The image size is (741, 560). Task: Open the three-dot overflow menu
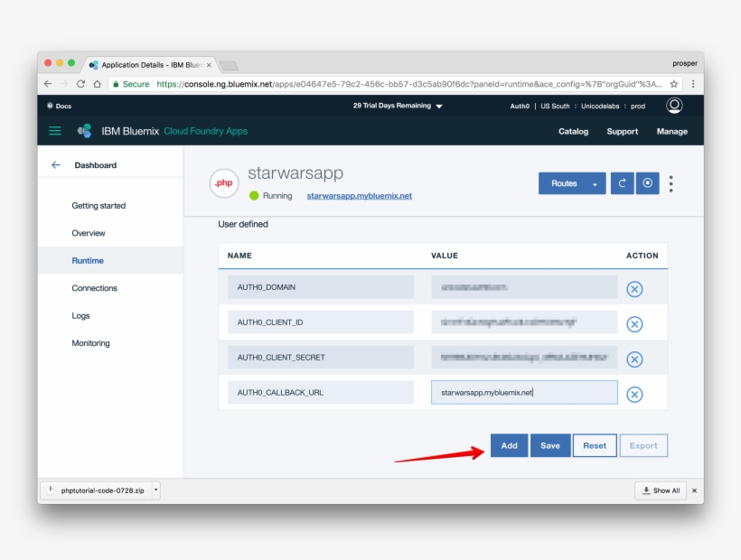click(671, 183)
